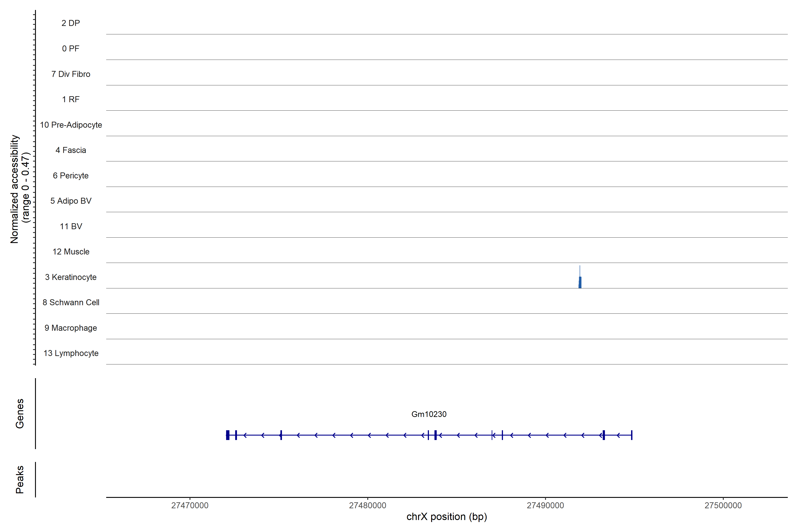
Task: Click the chrX position (bp) axis title
Action: (x=446, y=517)
